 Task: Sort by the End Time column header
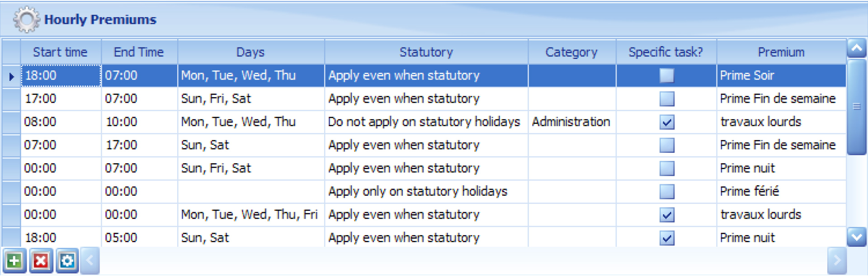(139, 52)
